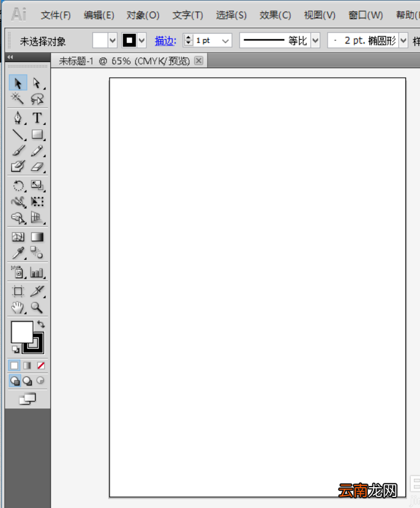Select the Zoom tool
420x508 pixels.
[x=37, y=307]
